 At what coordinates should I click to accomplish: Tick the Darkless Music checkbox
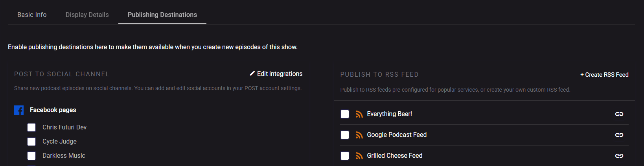31,156
